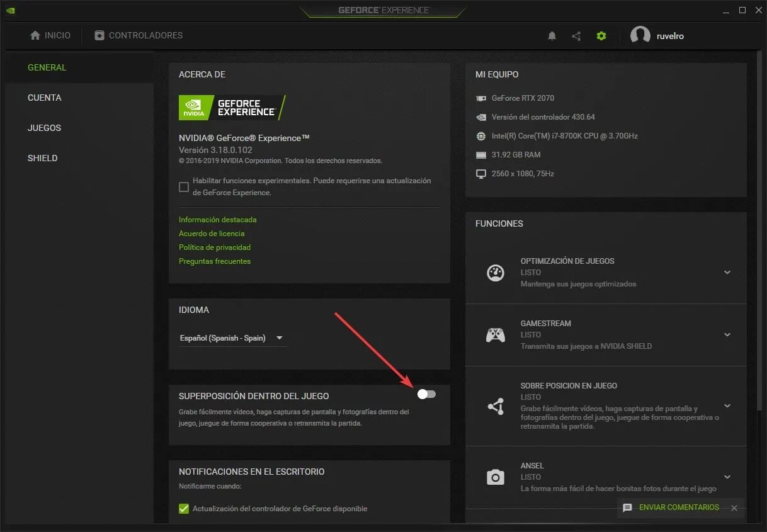
Task: Click the 'SUPERPOSICIÓN DENTRO DEL JUEGO' heading
Action: [x=254, y=396]
